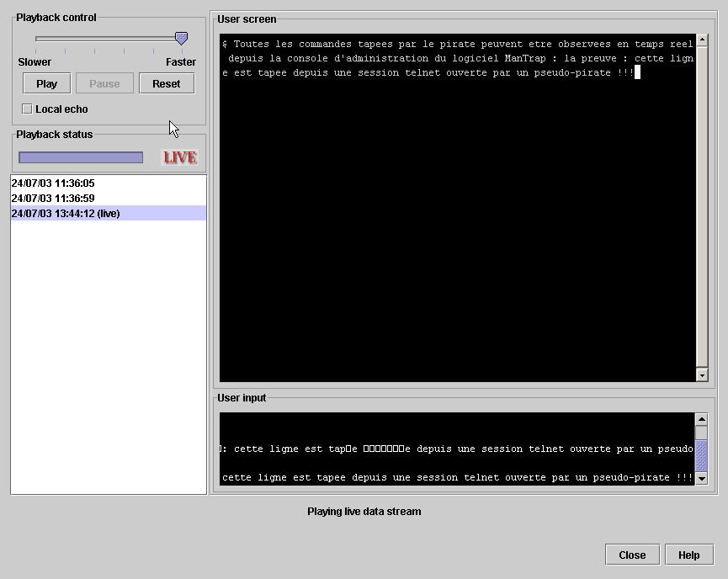Click User screen scrollbar up arrow
The width and height of the screenshot is (728, 579).
702,40
